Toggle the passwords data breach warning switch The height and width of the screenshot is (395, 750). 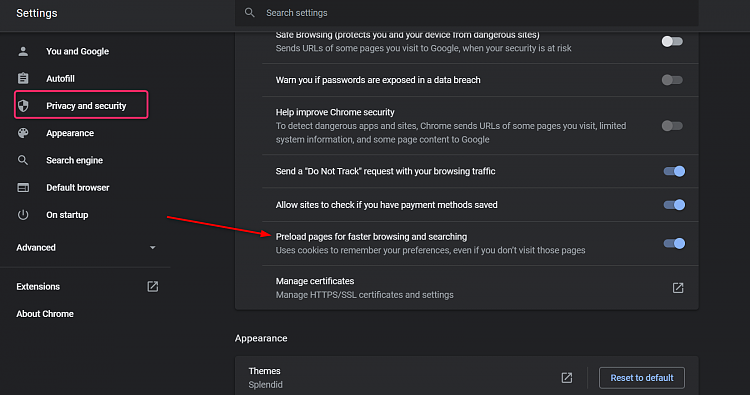click(672, 80)
